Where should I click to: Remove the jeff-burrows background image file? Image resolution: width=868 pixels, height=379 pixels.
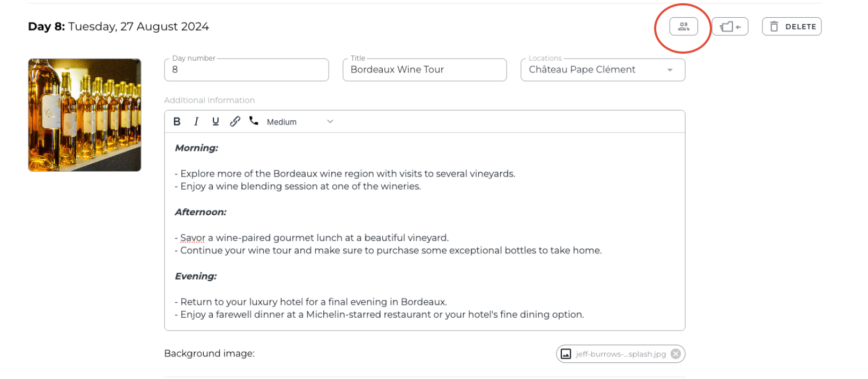pyautogui.click(x=676, y=354)
